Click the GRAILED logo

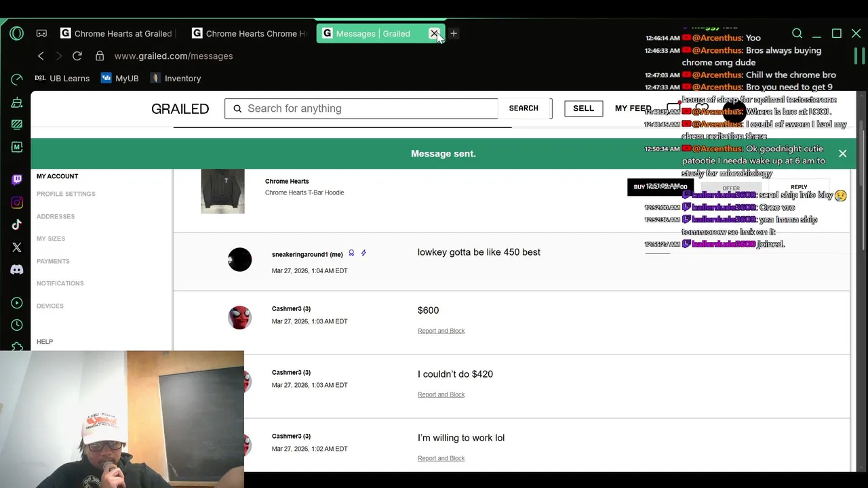click(180, 108)
